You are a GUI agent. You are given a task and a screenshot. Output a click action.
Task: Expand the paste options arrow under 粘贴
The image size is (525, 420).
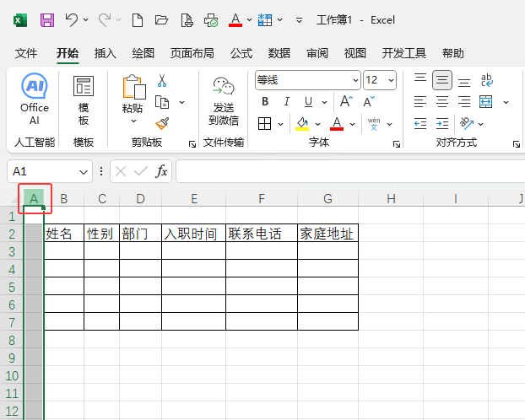pyautogui.click(x=133, y=121)
